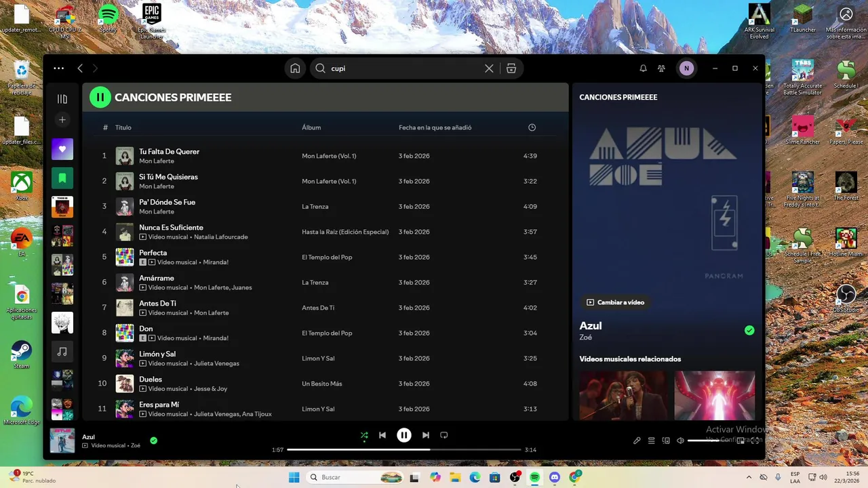The width and height of the screenshot is (868, 488).
Task: Open album 'Hasta la Raíz (Edición Especial)'
Action: 345,232
